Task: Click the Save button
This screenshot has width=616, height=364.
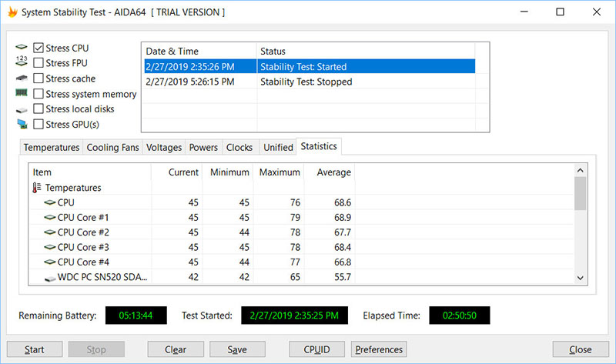Action: coord(237,349)
